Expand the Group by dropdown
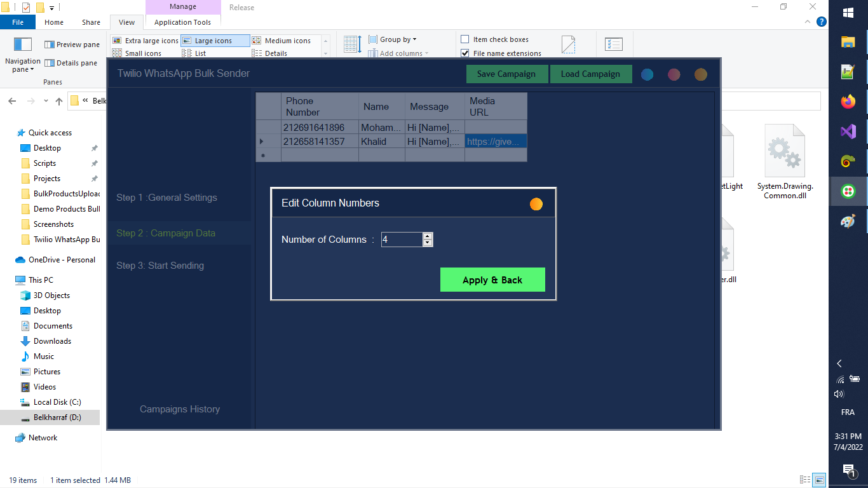The image size is (868, 488). click(393, 39)
